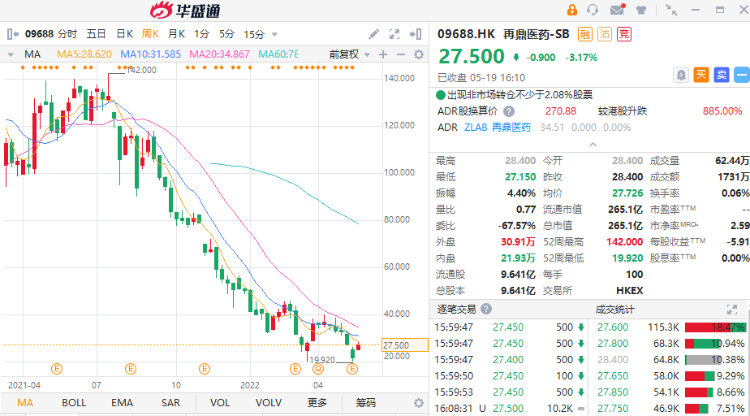750x416 pixels.
Task: Click the 27.500 price tag on axis
Action: (405, 345)
